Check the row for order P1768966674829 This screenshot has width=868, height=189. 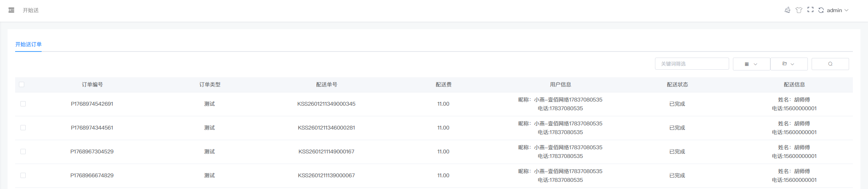(x=23, y=175)
